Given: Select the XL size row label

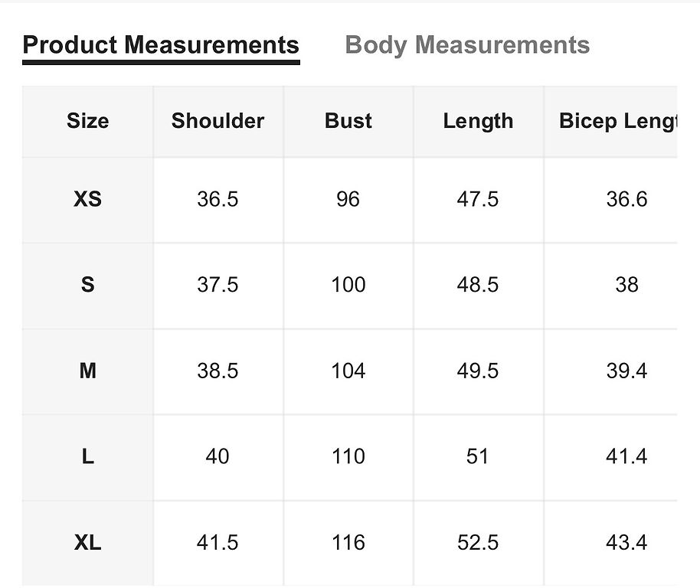Looking at the screenshot, I should 87,543.
